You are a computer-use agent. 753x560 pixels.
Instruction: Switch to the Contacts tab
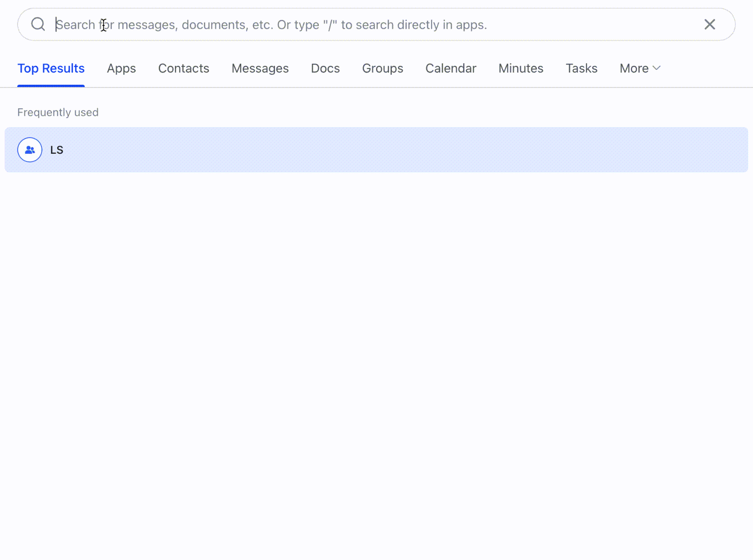pyautogui.click(x=183, y=68)
